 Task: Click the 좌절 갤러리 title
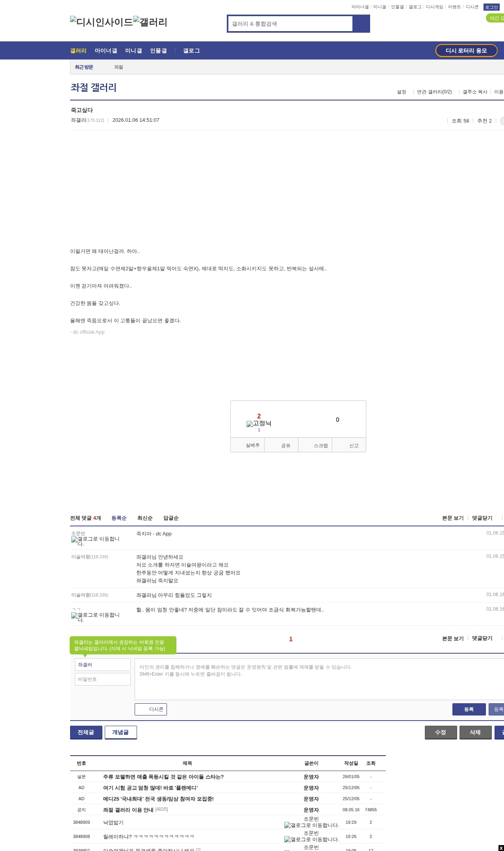(x=94, y=87)
